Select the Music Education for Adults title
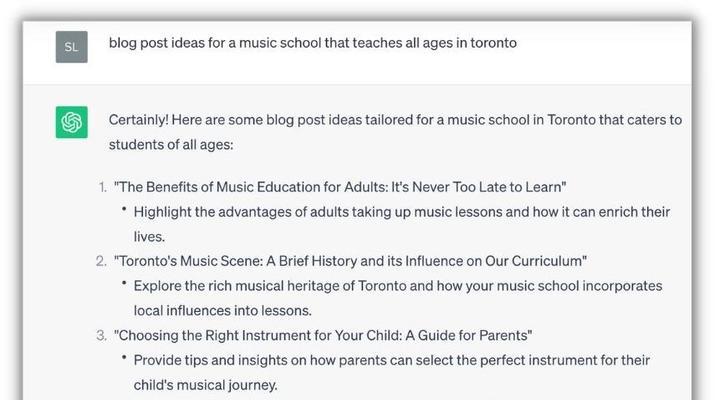 (340, 187)
